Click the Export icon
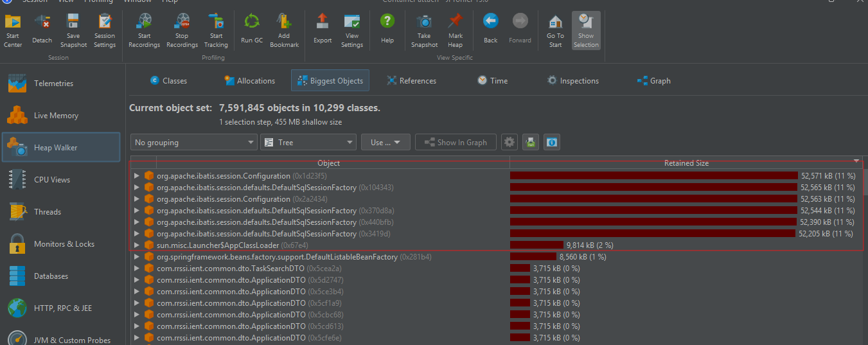The height and width of the screenshot is (345, 868). pyautogui.click(x=323, y=30)
